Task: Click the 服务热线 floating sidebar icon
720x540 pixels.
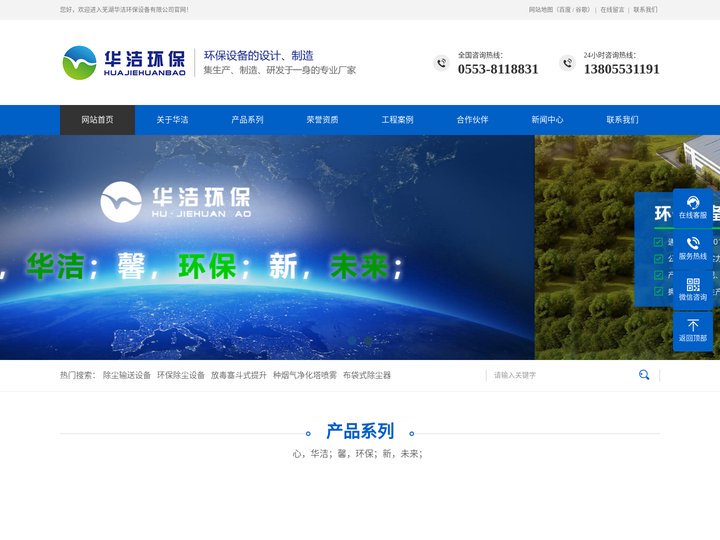Action: (693, 248)
